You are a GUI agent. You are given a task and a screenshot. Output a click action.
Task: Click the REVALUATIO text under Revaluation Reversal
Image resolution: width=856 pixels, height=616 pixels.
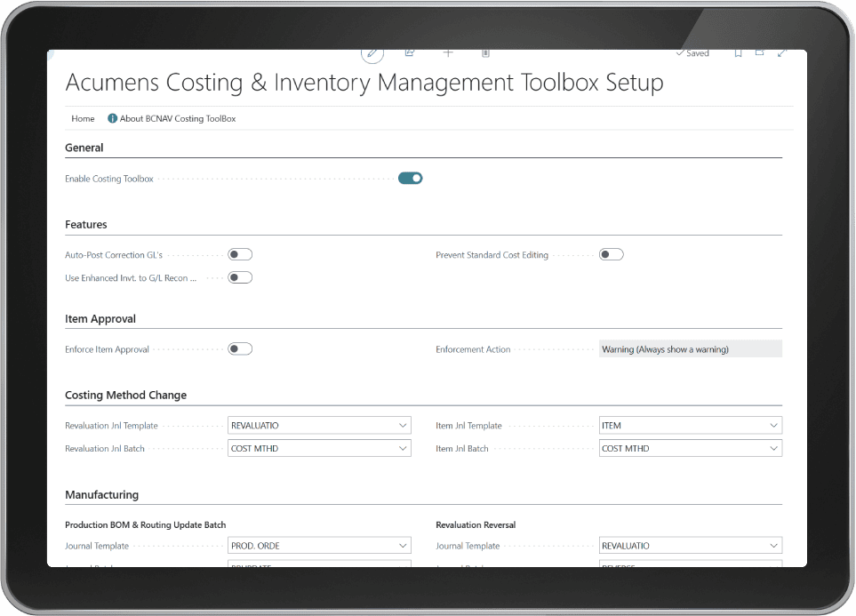[626, 546]
